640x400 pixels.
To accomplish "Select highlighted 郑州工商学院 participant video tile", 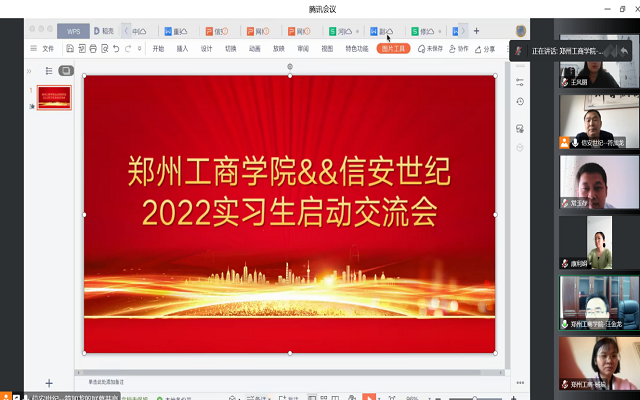I will point(599,303).
